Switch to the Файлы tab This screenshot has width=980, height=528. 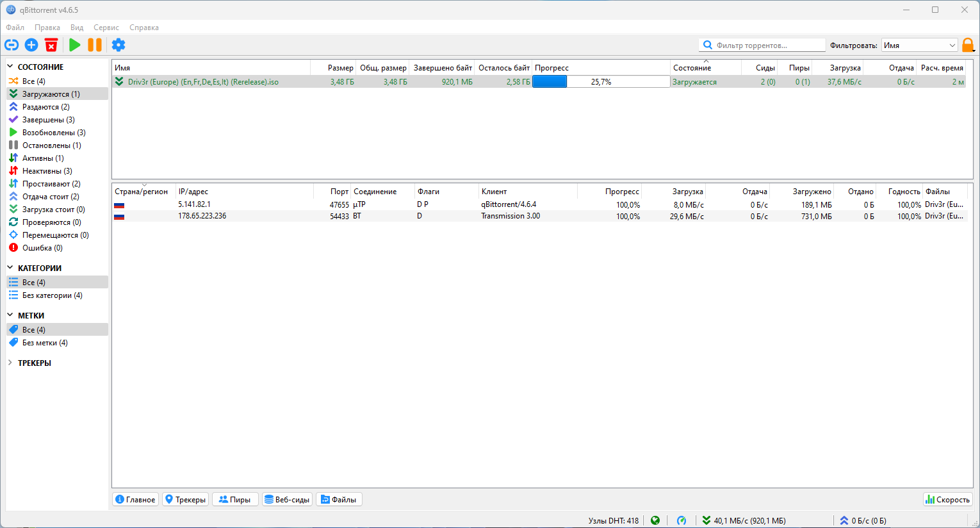(x=339, y=499)
